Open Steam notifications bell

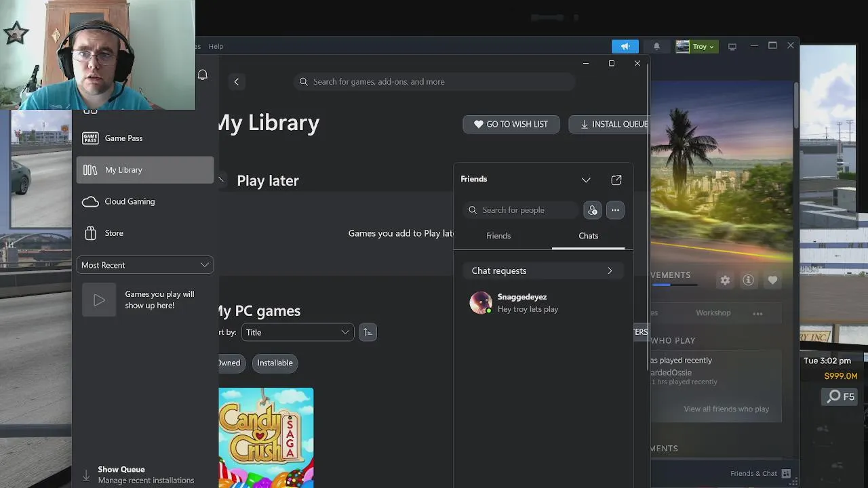656,46
